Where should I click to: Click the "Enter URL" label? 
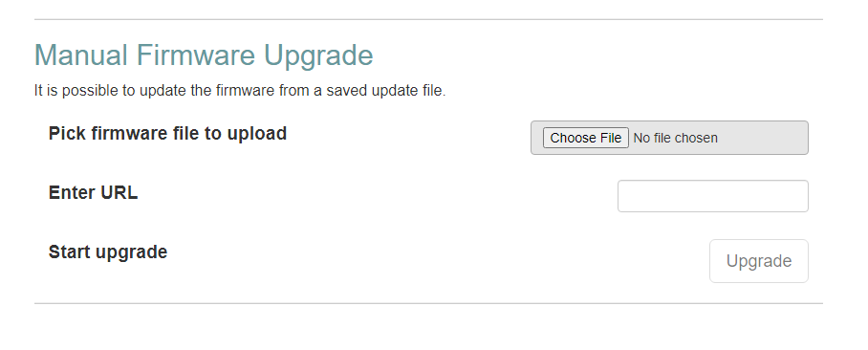point(93,193)
